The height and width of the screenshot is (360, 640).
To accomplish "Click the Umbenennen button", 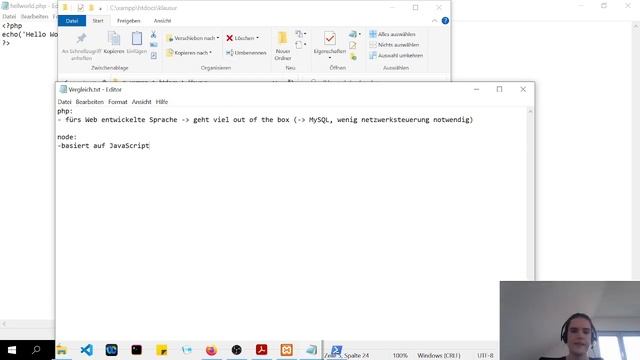I will click(x=246, y=53).
